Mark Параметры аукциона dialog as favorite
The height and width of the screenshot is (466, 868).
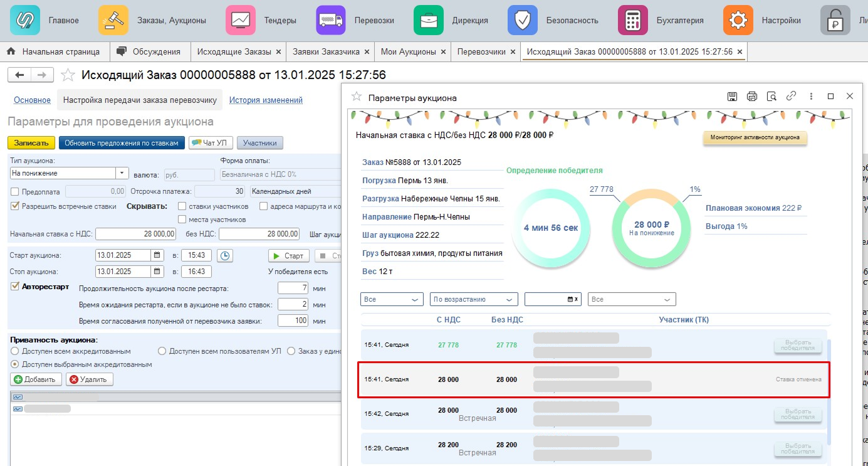click(x=357, y=97)
